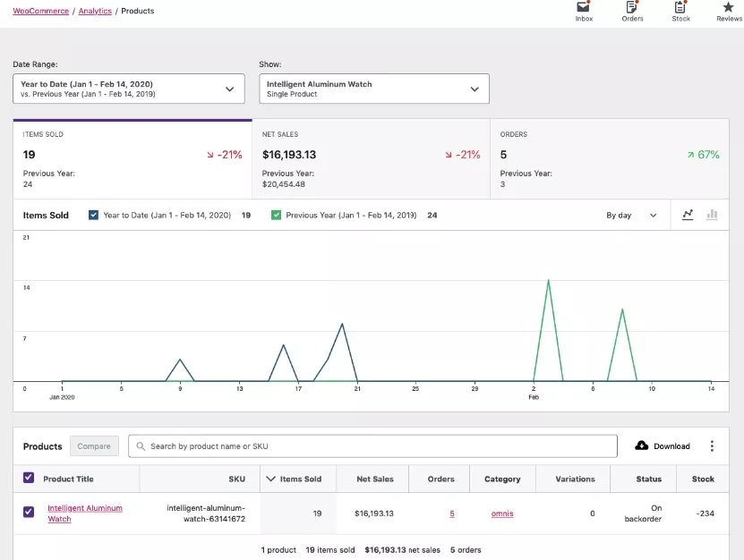Open the Inbox panel
The height and width of the screenshot is (560, 744).
click(x=583, y=12)
